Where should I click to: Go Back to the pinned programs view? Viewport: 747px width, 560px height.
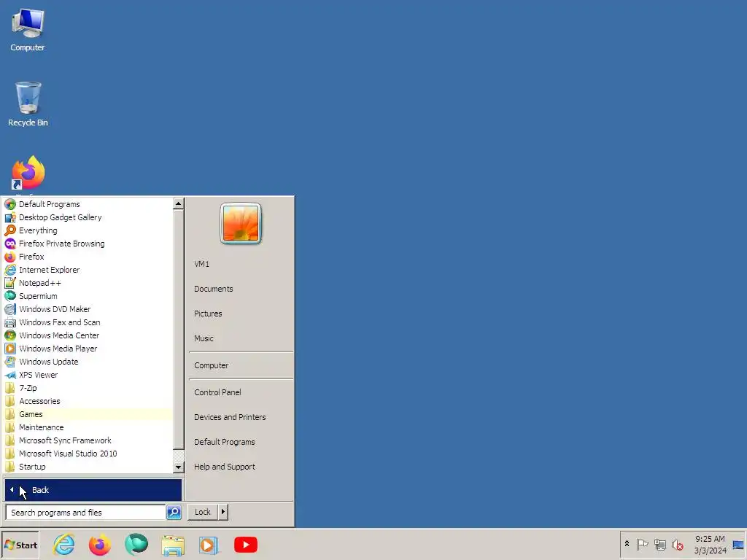(x=93, y=490)
